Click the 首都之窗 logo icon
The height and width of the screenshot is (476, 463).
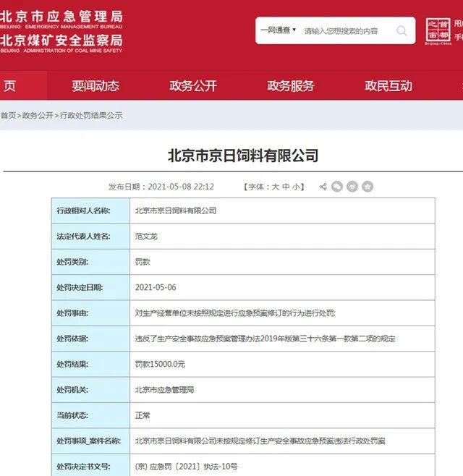tap(438, 31)
